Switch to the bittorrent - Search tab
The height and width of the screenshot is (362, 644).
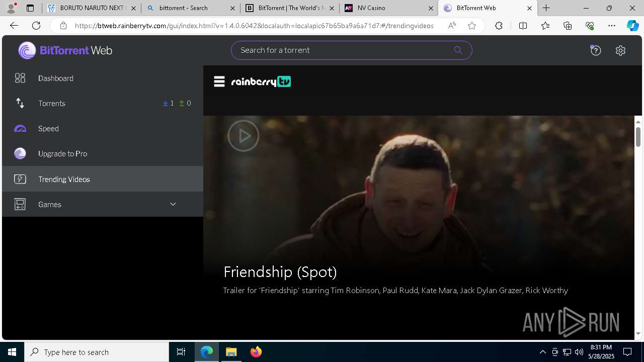click(x=190, y=8)
